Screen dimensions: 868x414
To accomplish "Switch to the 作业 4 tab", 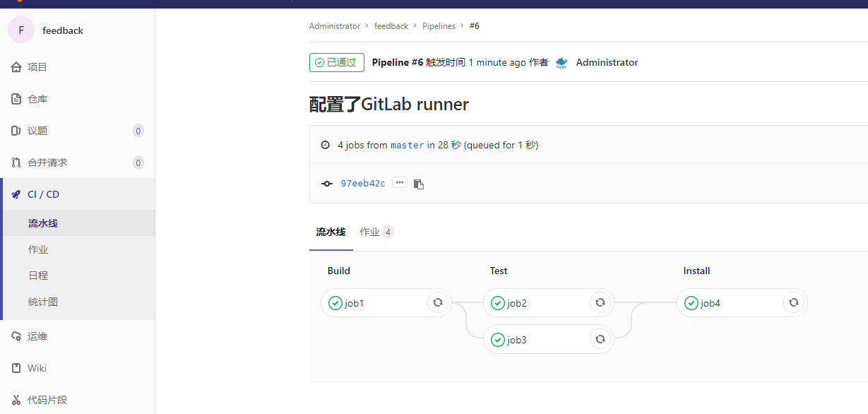I will [376, 232].
